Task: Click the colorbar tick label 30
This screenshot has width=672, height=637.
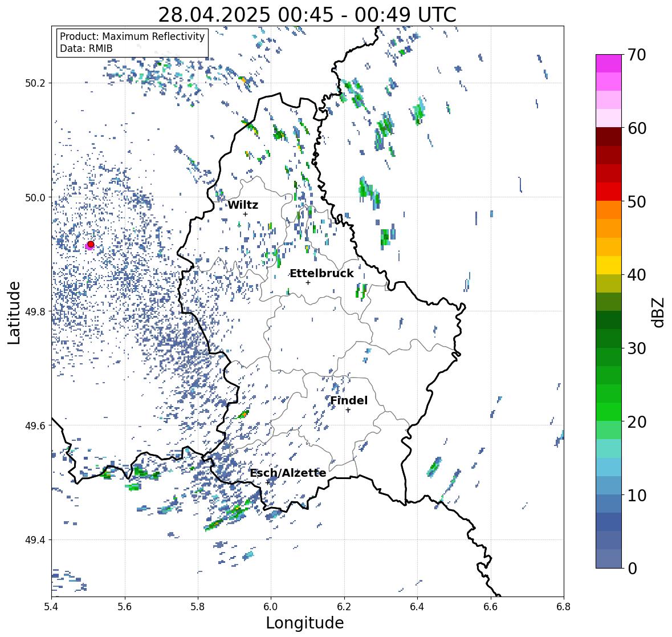Action: 637,348
